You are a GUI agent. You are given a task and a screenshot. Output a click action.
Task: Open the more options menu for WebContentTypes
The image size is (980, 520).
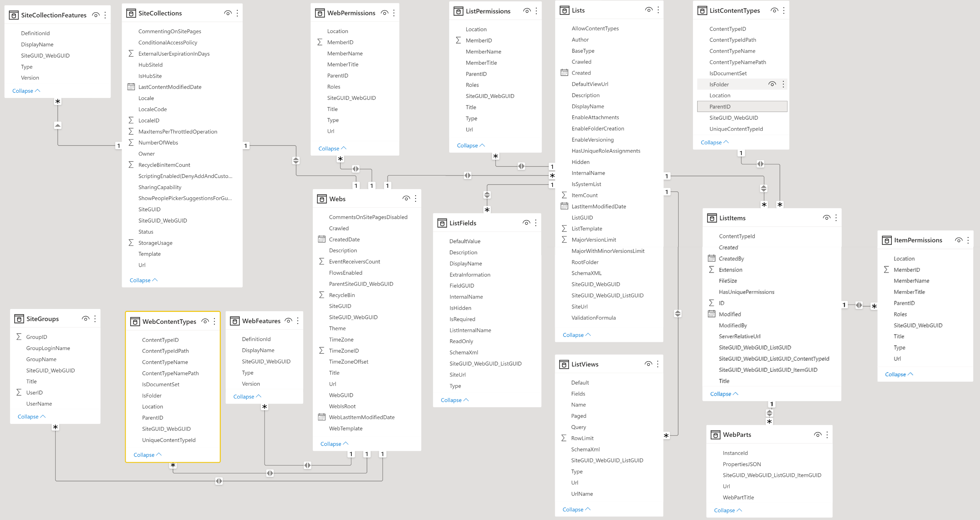pos(214,321)
